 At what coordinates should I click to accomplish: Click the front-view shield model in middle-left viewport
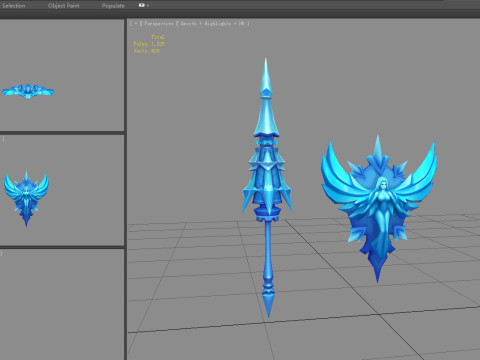coord(26,199)
